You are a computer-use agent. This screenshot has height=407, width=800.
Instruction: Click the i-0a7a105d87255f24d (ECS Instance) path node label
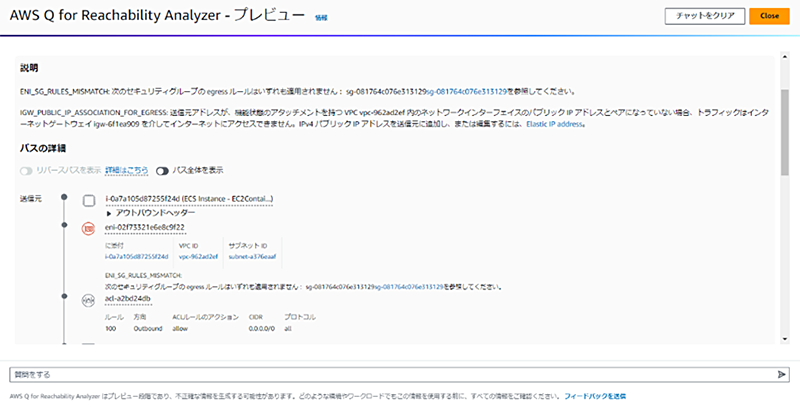click(x=189, y=198)
